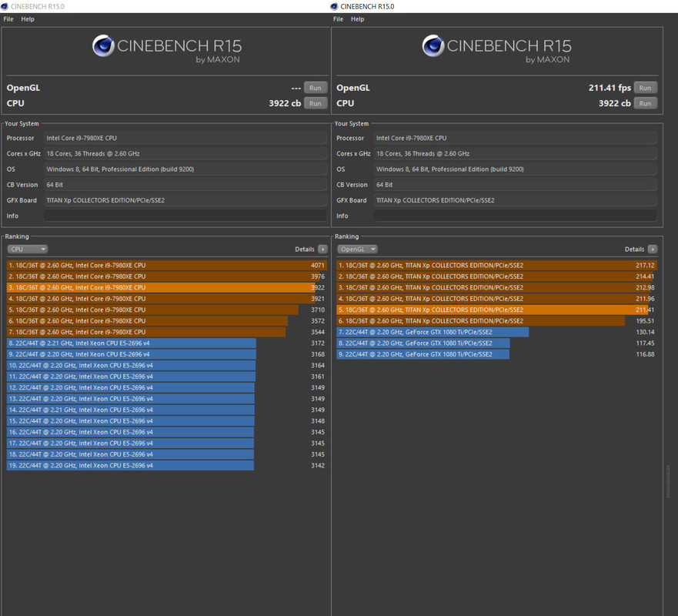Select Xeon ranking row 12

click(x=167, y=387)
